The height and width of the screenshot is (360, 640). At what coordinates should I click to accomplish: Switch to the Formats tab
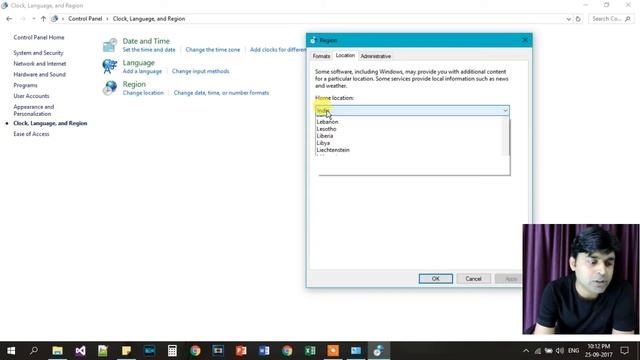coord(321,56)
